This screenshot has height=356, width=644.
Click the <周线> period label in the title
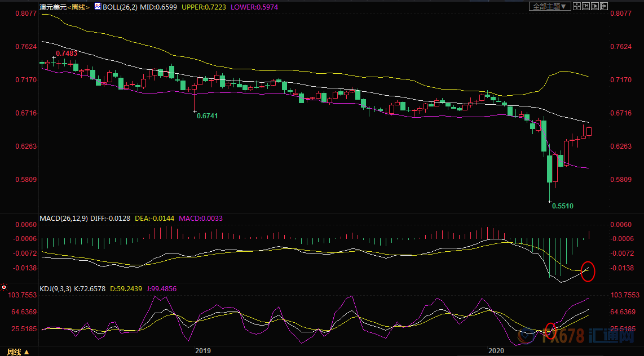tap(78, 7)
